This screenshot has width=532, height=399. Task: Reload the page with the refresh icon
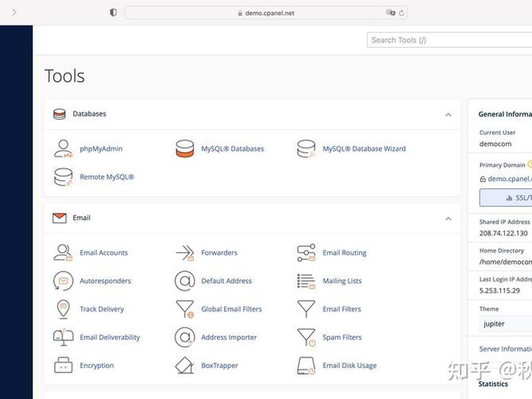tap(402, 13)
